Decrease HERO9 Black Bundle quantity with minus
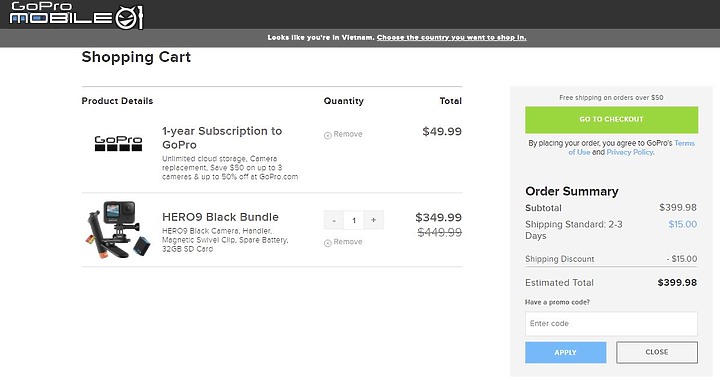The height and width of the screenshot is (382, 720). [334, 220]
